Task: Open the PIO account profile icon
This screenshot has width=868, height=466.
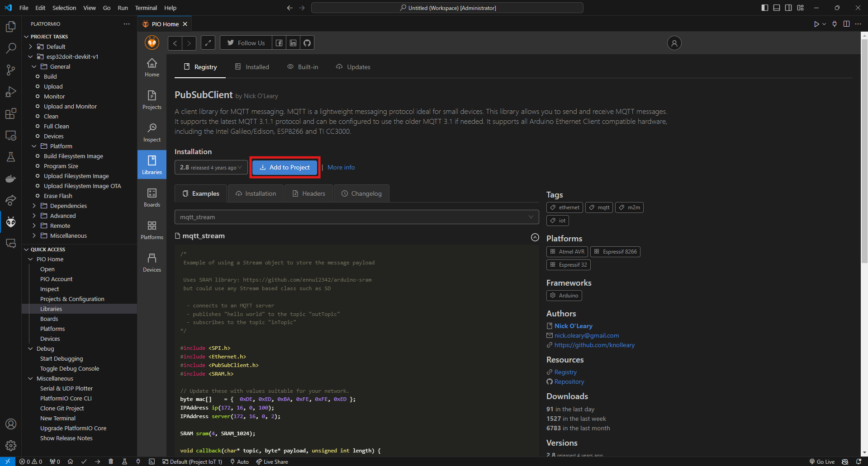Action: 674,43
